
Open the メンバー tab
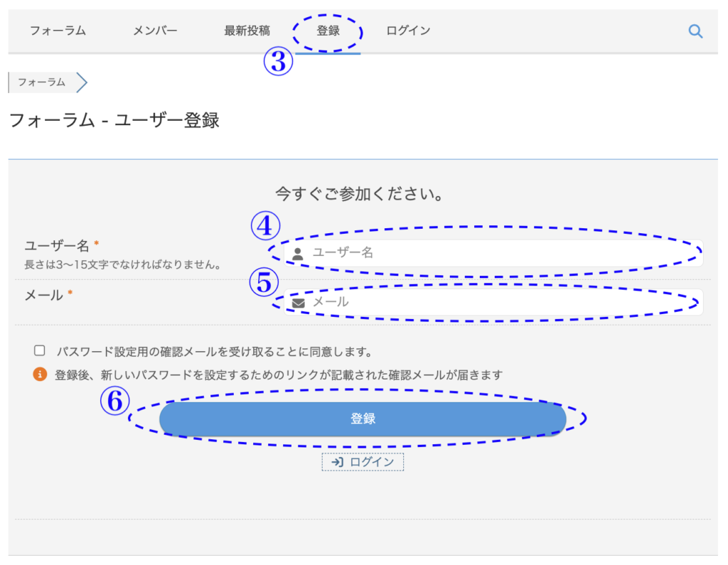coord(155,31)
